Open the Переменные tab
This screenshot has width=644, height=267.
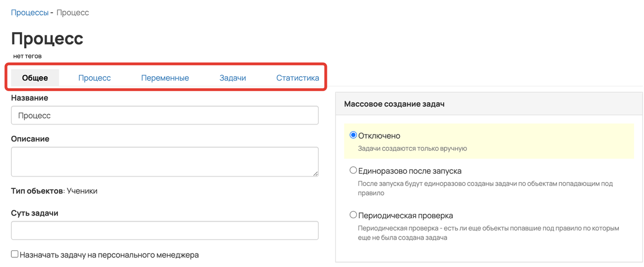click(x=165, y=78)
